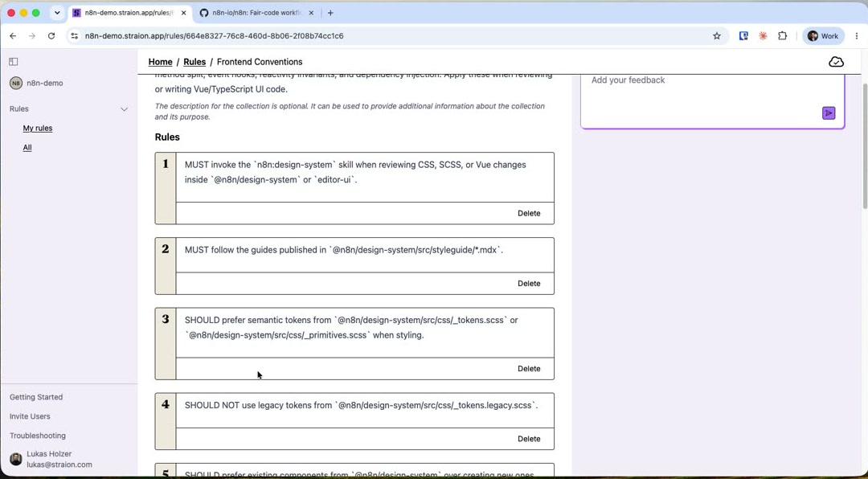The height and width of the screenshot is (479, 868).
Task: Open Troubleshooting in the sidebar
Action: pyautogui.click(x=38, y=436)
